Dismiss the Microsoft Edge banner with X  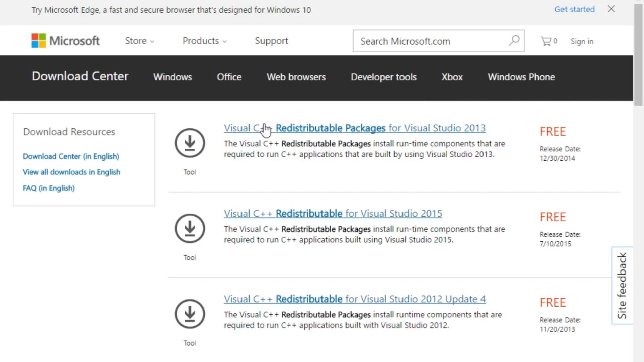611,9
